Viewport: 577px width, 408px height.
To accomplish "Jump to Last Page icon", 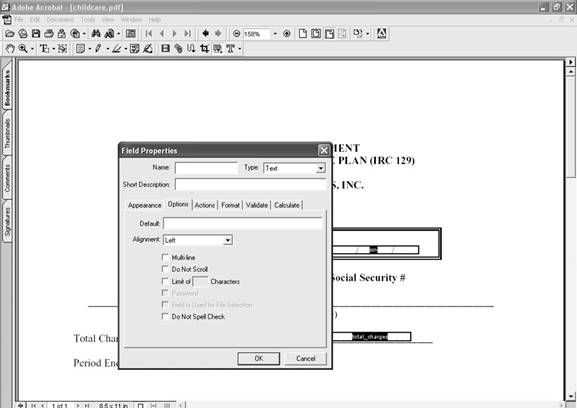I will coord(188,34).
